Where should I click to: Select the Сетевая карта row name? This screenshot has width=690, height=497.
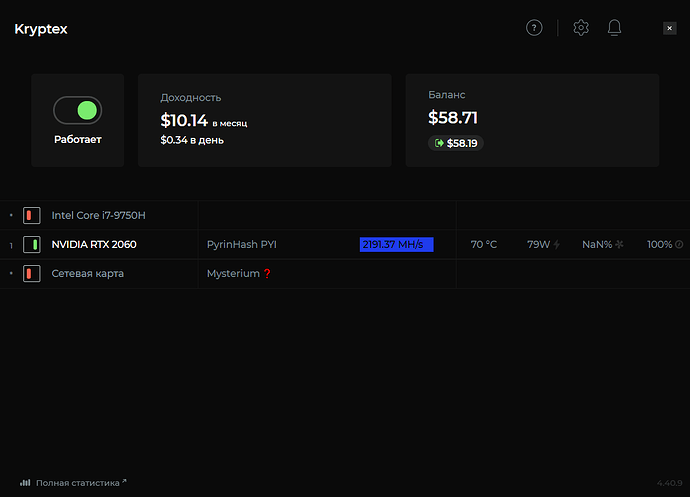(x=88, y=273)
